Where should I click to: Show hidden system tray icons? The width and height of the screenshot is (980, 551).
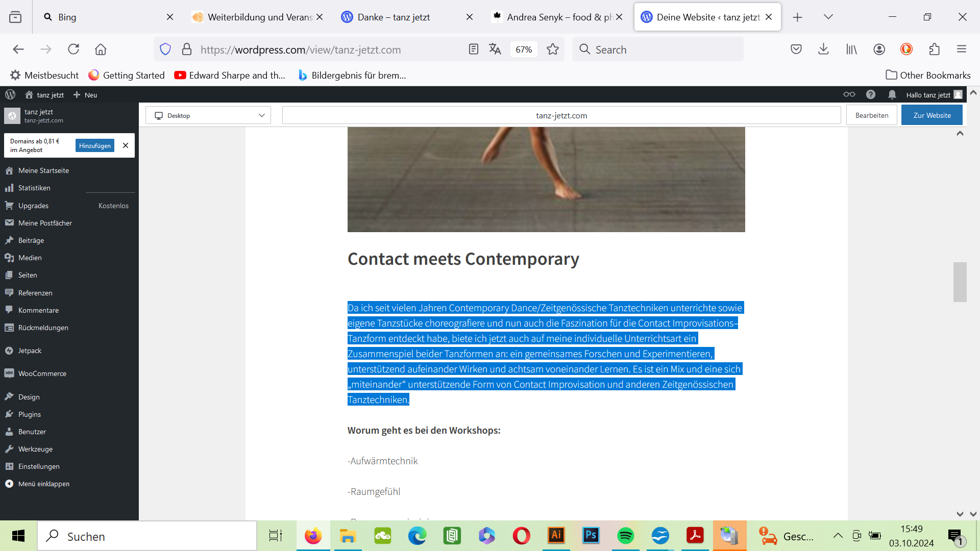[x=838, y=536]
